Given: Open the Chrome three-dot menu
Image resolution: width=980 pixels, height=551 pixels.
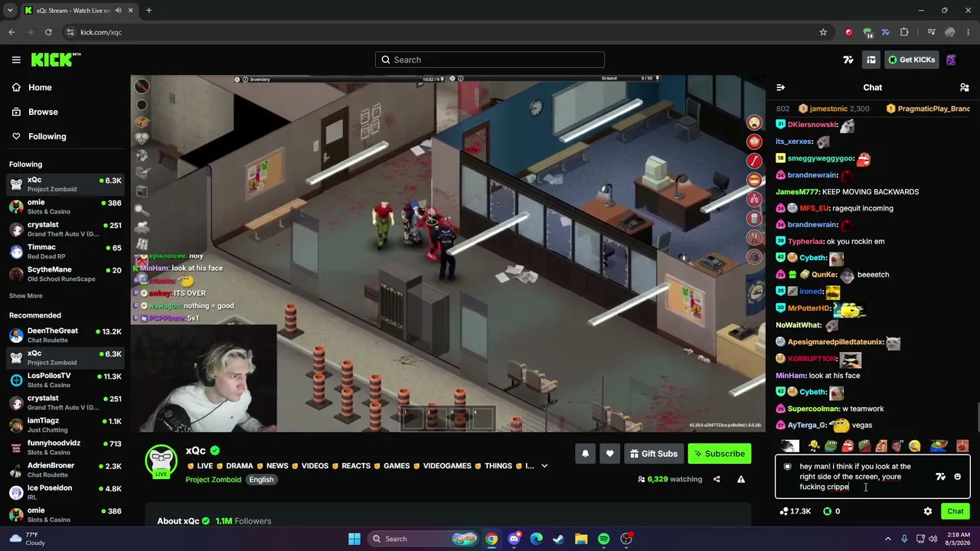Looking at the screenshot, I should [x=969, y=32].
